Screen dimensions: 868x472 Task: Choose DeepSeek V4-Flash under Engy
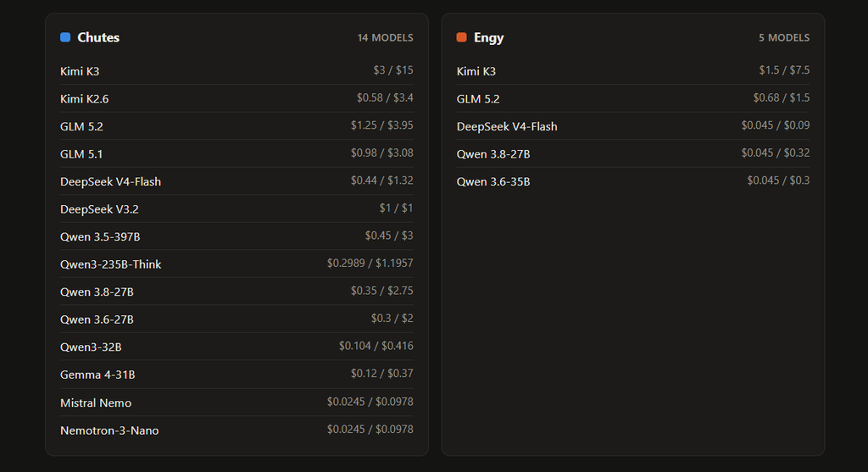pyautogui.click(x=633, y=126)
